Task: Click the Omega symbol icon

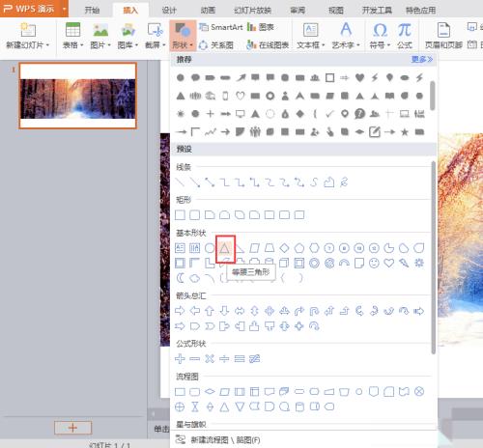Action: tap(380, 30)
